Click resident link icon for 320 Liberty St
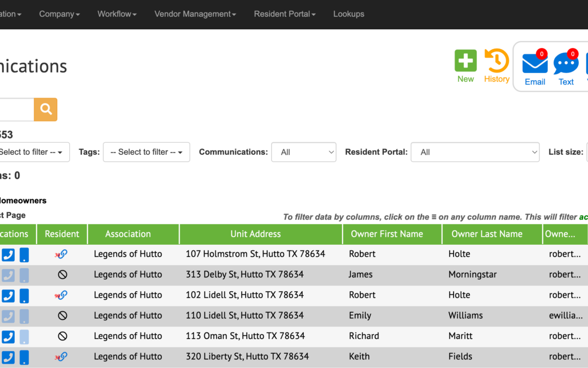 (x=62, y=357)
